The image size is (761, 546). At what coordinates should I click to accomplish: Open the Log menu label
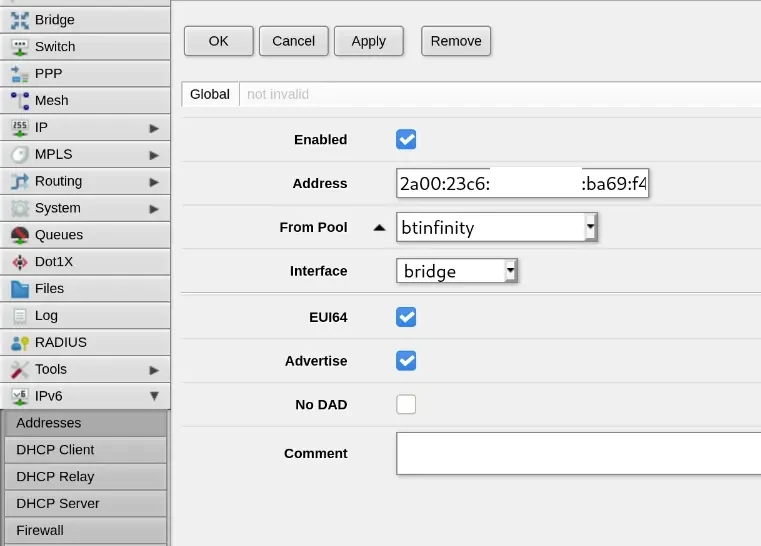coord(46,315)
